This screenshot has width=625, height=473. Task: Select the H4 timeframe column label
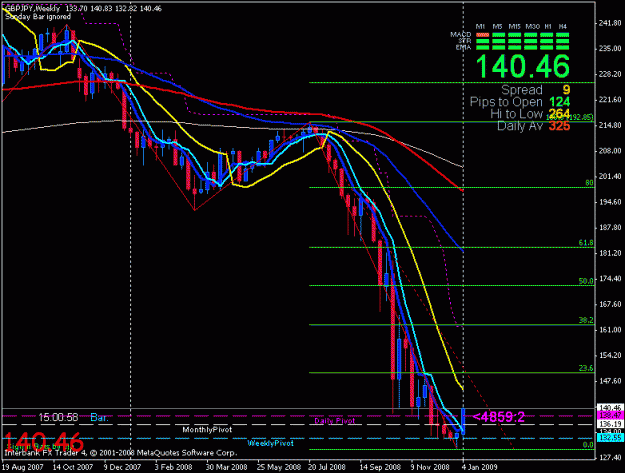[x=562, y=26]
